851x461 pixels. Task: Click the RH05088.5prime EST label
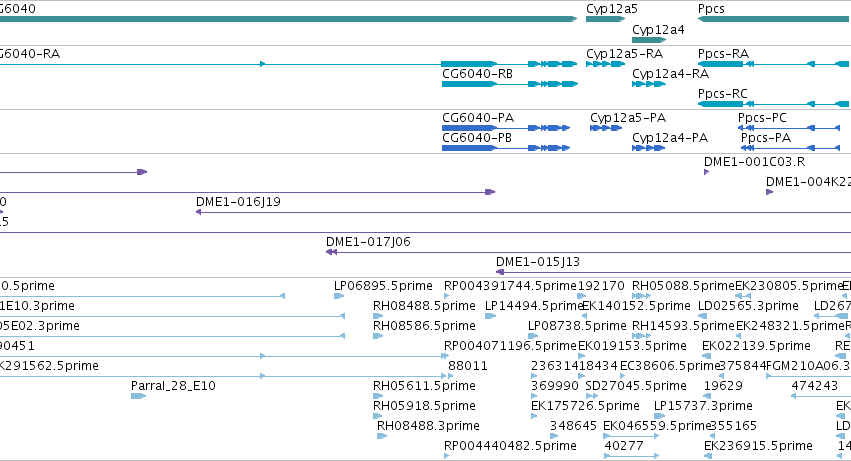point(683,286)
